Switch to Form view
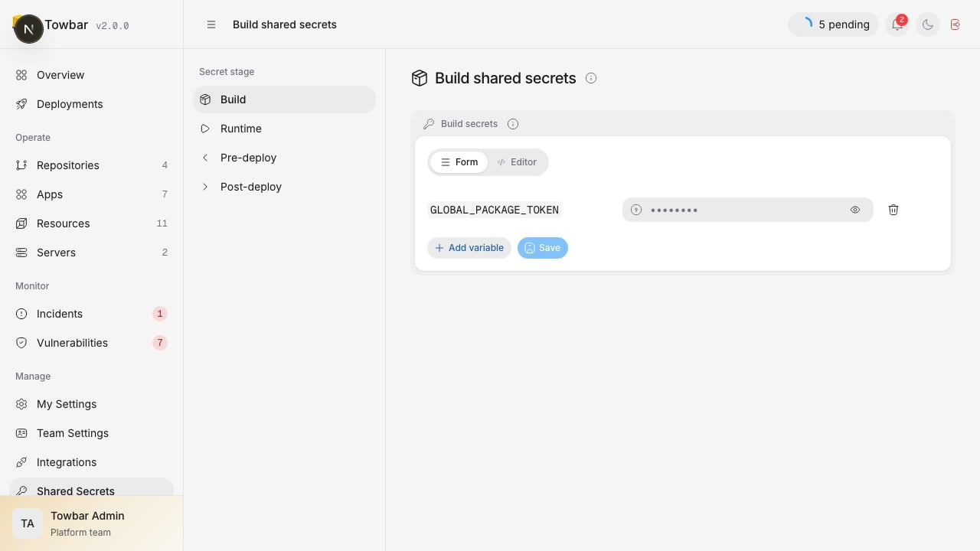980x551 pixels. click(x=459, y=162)
